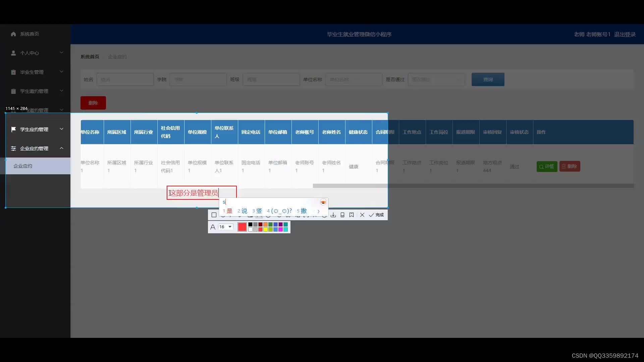The height and width of the screenshot is (362, 644).
Task: Pick the magenta color swatch
Action: point(280,230)
